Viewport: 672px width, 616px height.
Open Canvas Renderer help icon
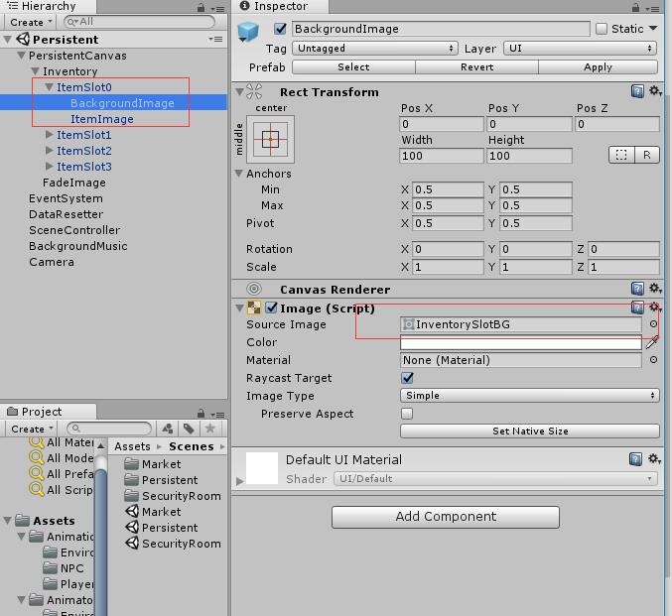point(637,289)
